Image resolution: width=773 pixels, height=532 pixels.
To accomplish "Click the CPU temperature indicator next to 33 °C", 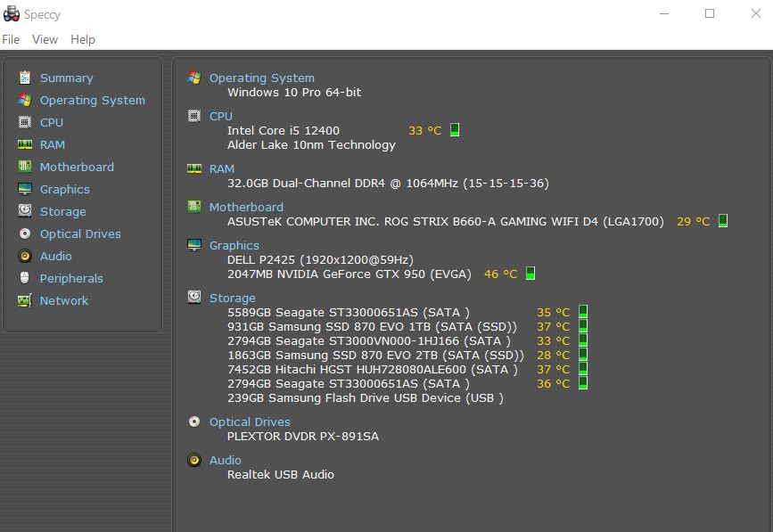I will (x=455, y=129).
